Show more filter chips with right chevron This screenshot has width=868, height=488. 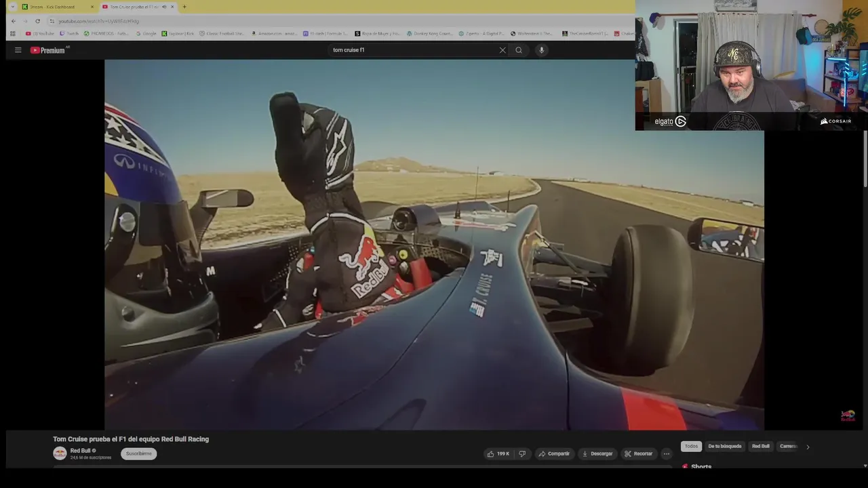pos(807,447)
